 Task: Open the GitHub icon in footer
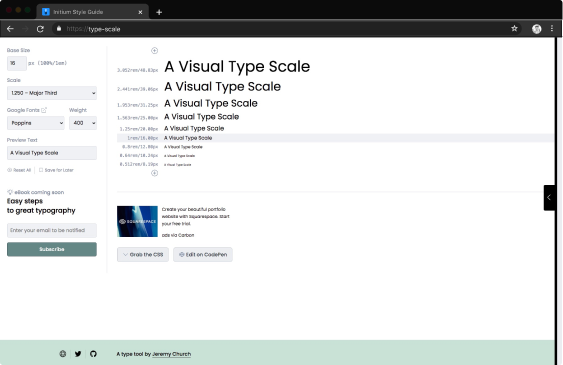point(93,354)
